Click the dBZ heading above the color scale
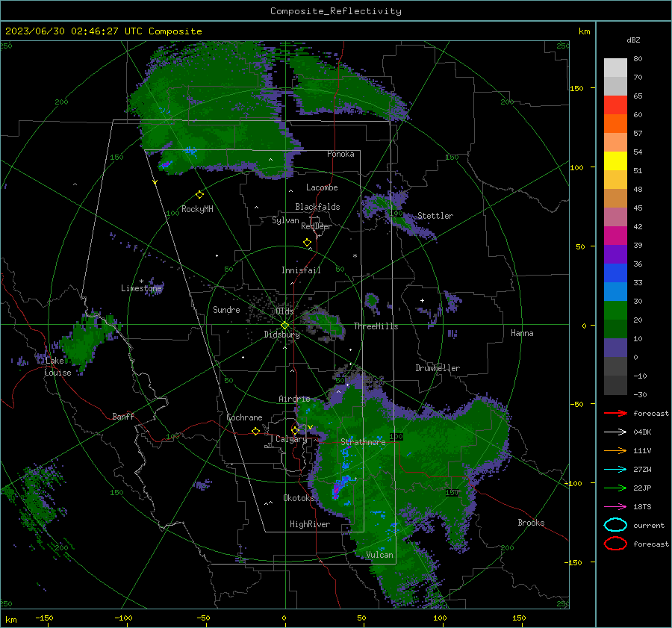This screenshot has width=672, height=628. point(633,40)
